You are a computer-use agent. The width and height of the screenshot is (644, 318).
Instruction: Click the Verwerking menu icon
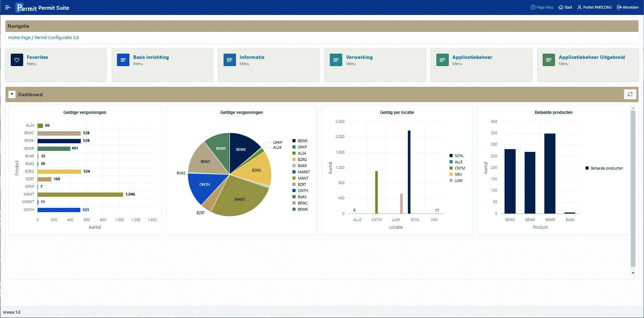pyautogui.click(x=336, y=60)
